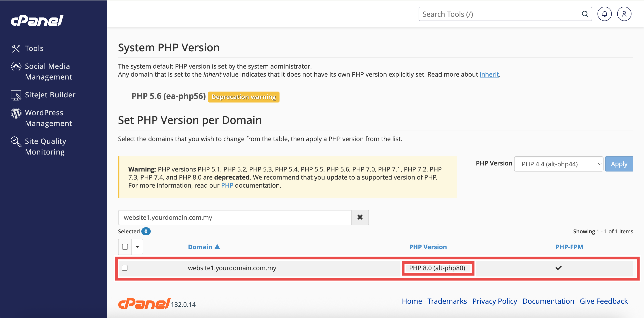
Task: Open the PHP Version select dropdown
Action: click(x=559, y=164)
